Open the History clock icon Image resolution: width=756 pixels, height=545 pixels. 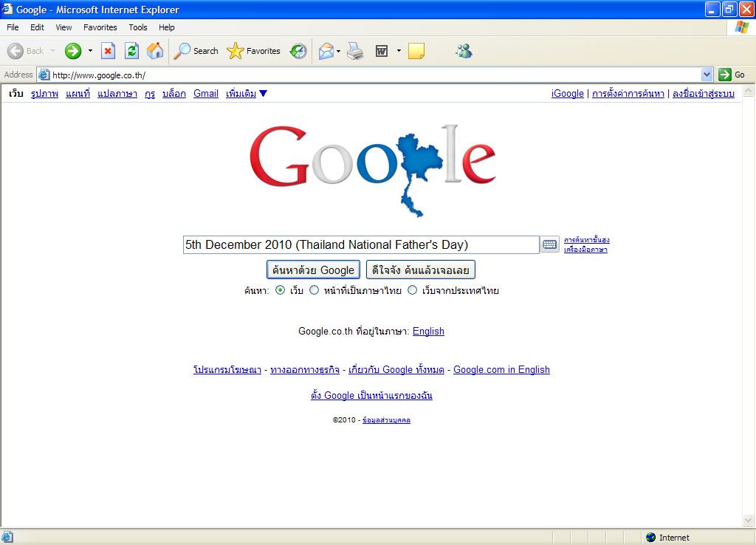pos(298,51)
